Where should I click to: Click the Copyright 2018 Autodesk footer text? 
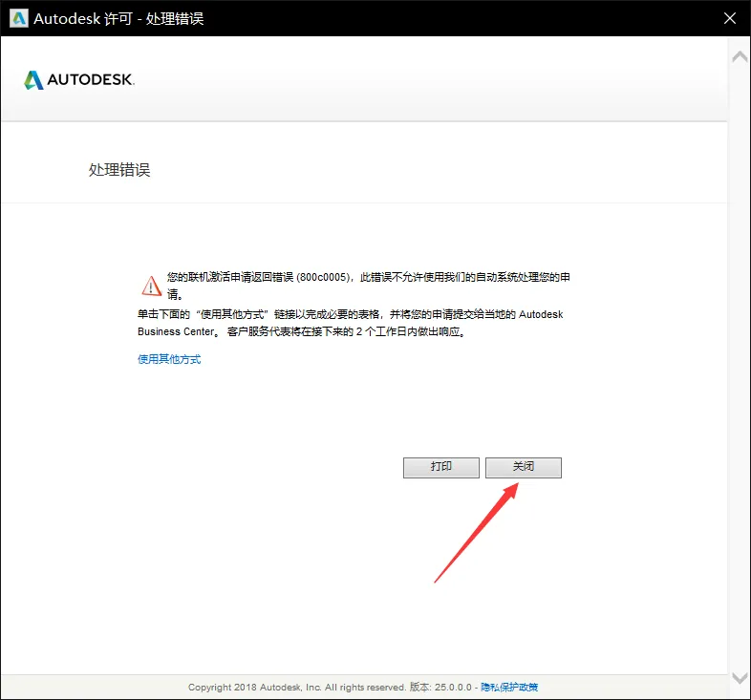point(297,687)
